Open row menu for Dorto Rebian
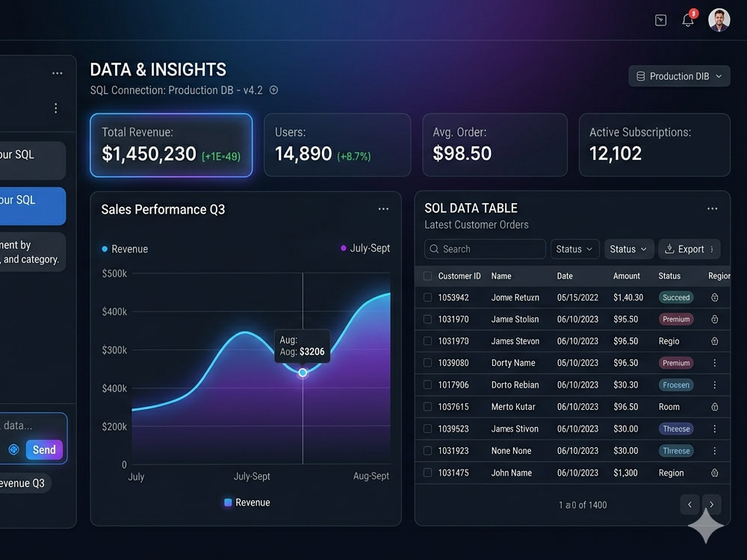This screenshot has width=747, height=560. coord(715,385)
